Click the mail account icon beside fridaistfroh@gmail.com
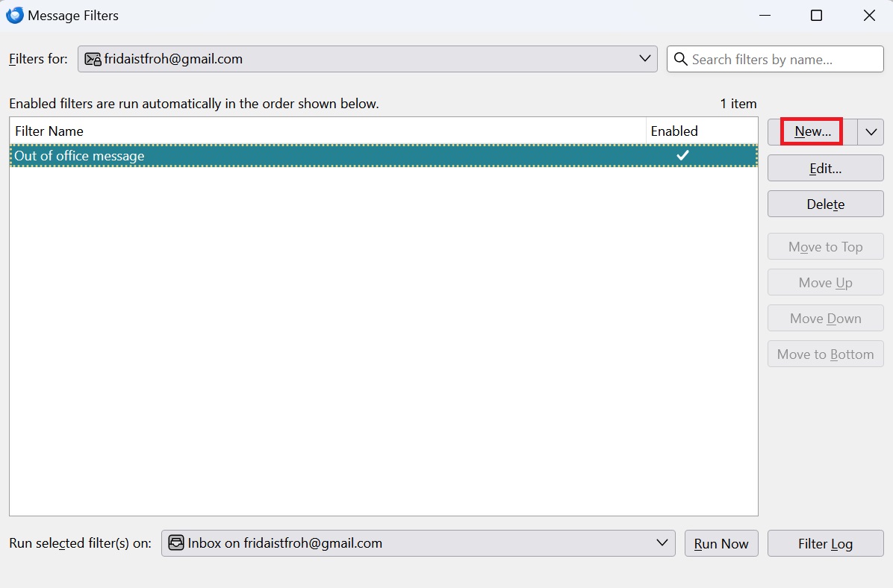This screenshot has width=893, height=588. tap(93, 59)
